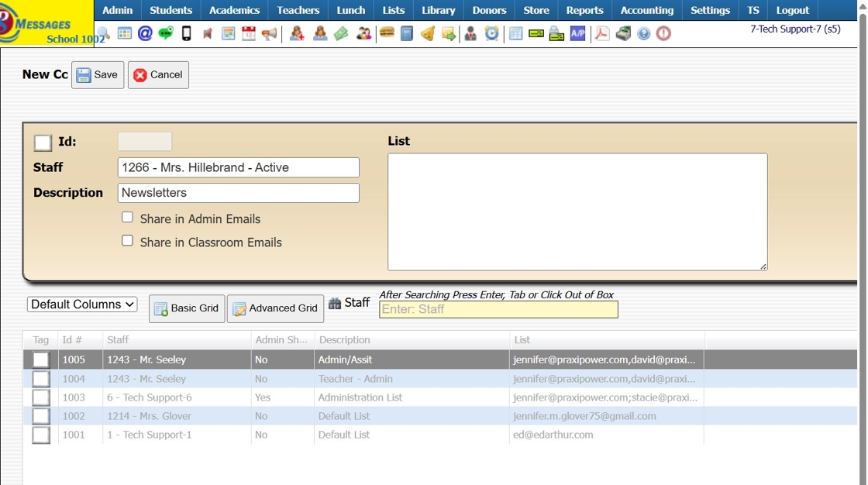Enable Share in Admin Emails checkbox

[x=127, y=217]
